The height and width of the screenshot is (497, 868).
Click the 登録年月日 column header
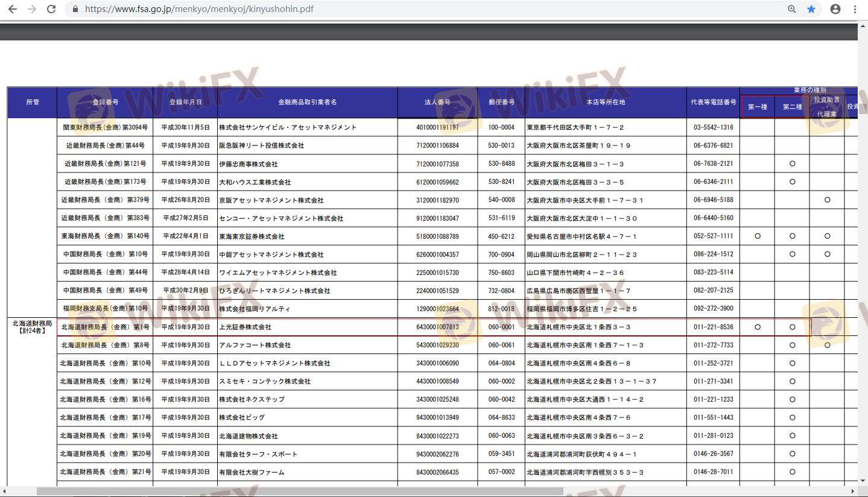(x=185, y=103)
